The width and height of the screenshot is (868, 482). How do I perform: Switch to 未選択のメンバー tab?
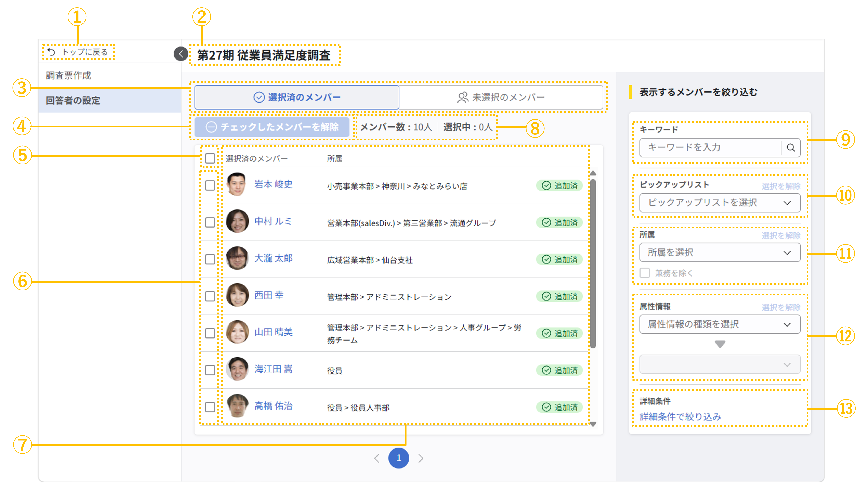501,97
